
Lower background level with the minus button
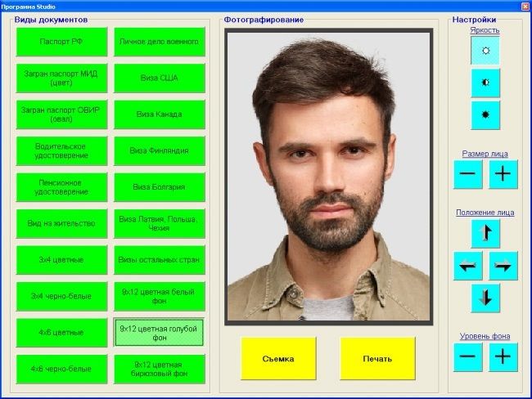[x=468, y=356]
